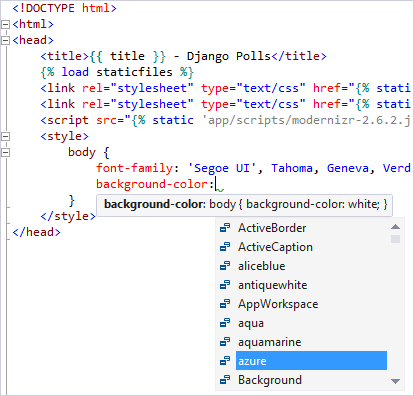Click the icon next to antiquewhite
Viewport: 414px width, 396px height.
click(x=225, y=285)
